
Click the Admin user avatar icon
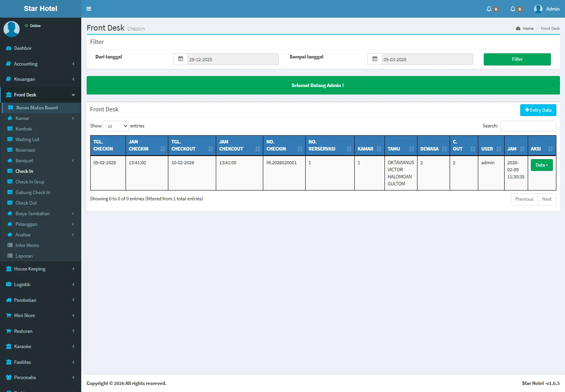tap(538, 9)
